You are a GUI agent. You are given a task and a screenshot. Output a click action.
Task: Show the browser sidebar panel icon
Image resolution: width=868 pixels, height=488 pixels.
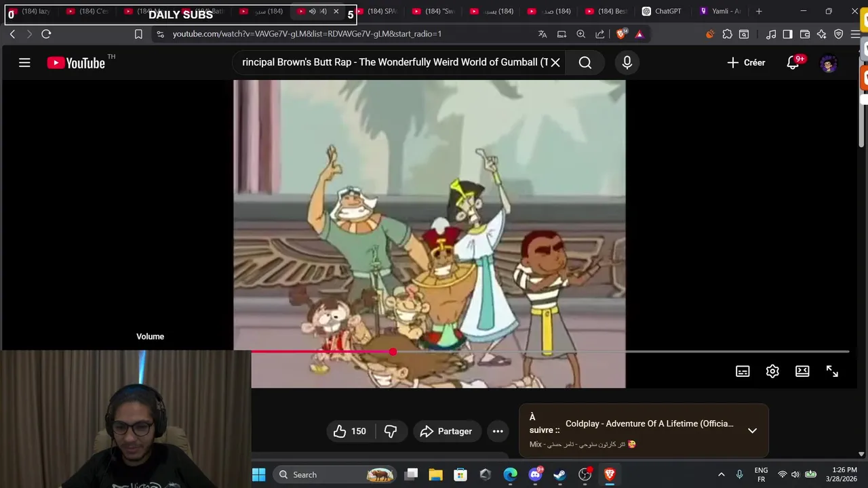(787, 34)
